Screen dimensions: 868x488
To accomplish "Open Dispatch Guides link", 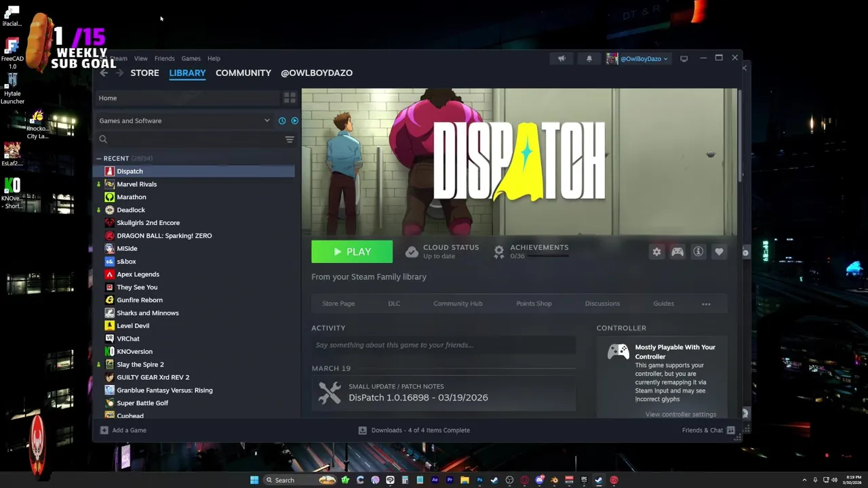I will point(663,304).
